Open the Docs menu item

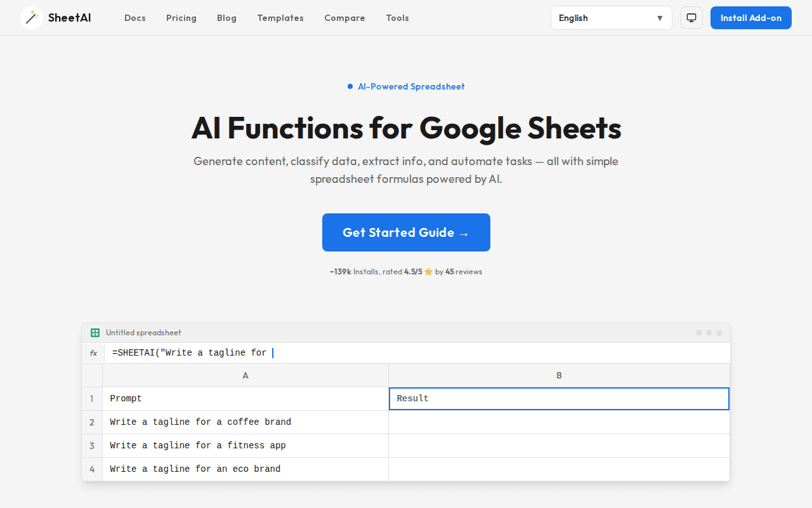pyautogui.click(x=135, y=18)
